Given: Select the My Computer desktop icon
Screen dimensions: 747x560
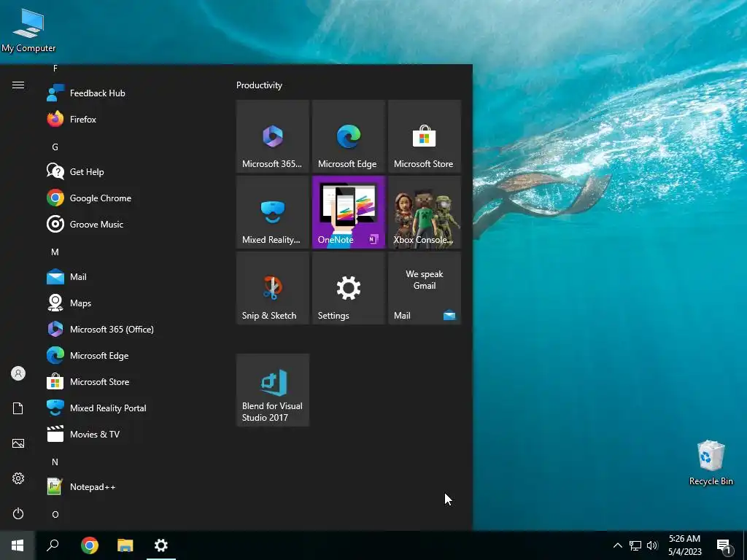Looking at the screenshot, I should pyautogui.click(x=28, y=29).
